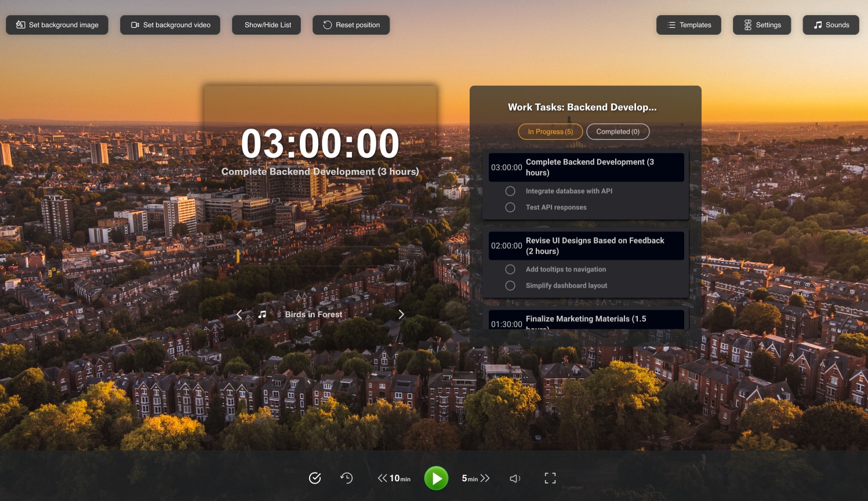Switch to the 'Completed (0)' tab
The image size is (868, 501).
tap(617, 132)
